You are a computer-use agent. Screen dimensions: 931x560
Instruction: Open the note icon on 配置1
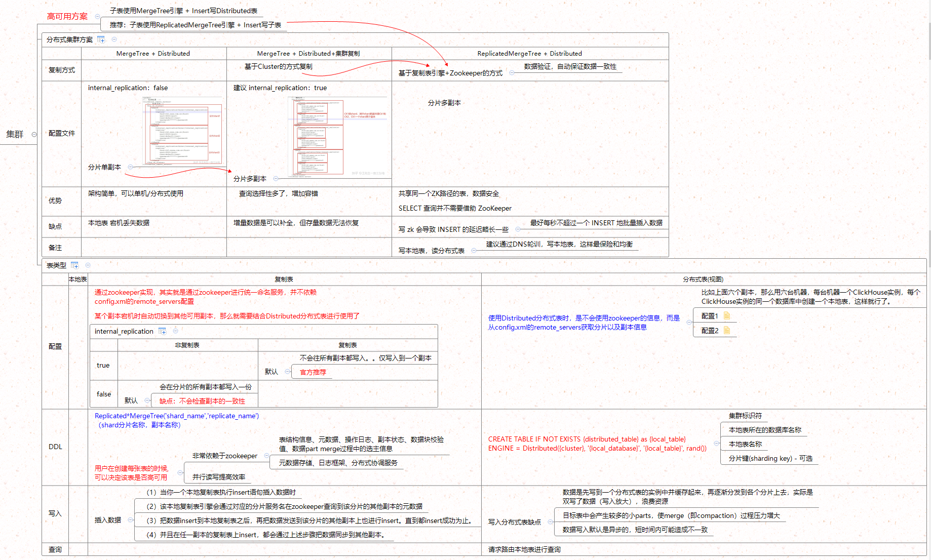[727, 316]
